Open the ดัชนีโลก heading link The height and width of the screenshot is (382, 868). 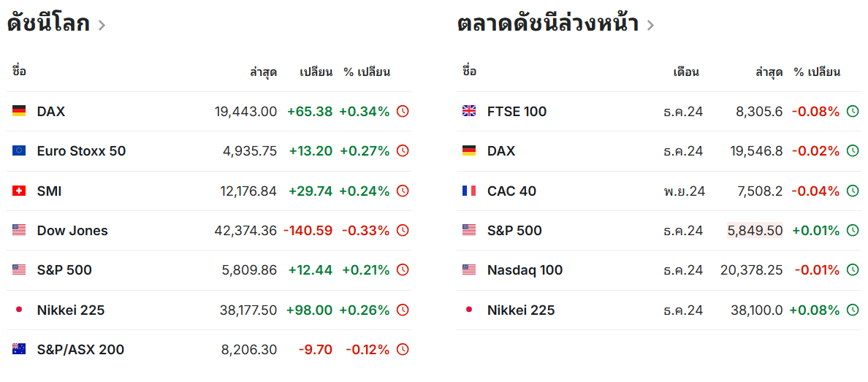pyautogui.click(x=48, y=24)
